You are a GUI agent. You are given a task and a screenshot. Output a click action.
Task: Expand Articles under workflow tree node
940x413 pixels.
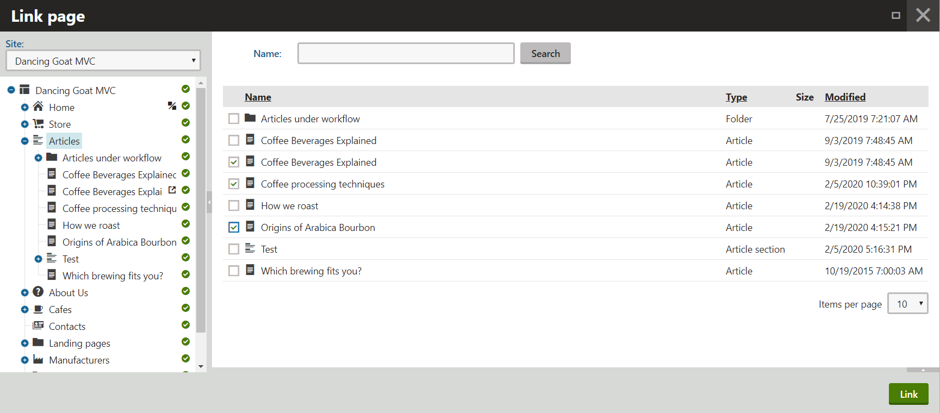(38, 158)
